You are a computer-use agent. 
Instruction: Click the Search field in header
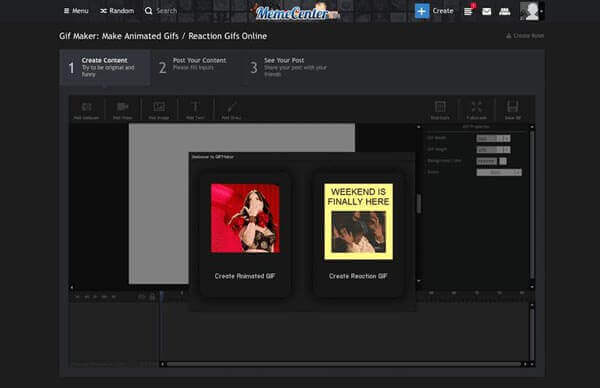[161, 11]
